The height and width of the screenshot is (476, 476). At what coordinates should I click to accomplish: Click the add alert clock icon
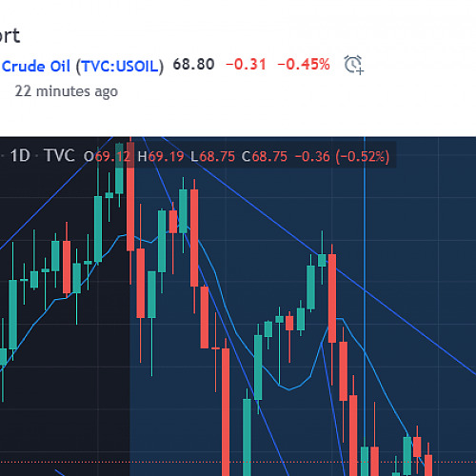[353, 65]
